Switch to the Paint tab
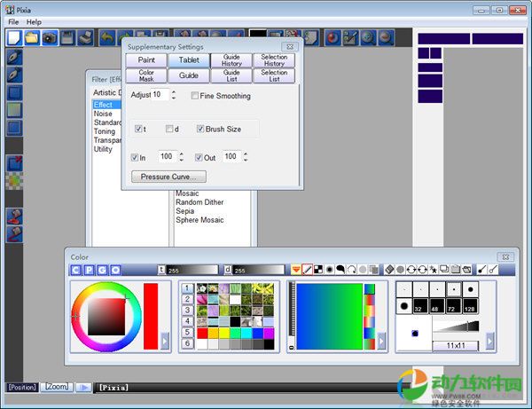532x409 pixels. point(146,60)
